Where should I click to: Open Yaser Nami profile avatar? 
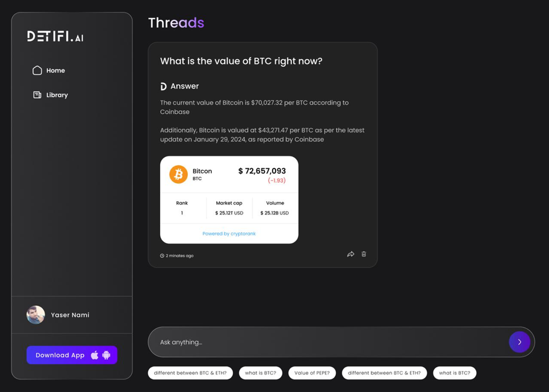point(36,315)
